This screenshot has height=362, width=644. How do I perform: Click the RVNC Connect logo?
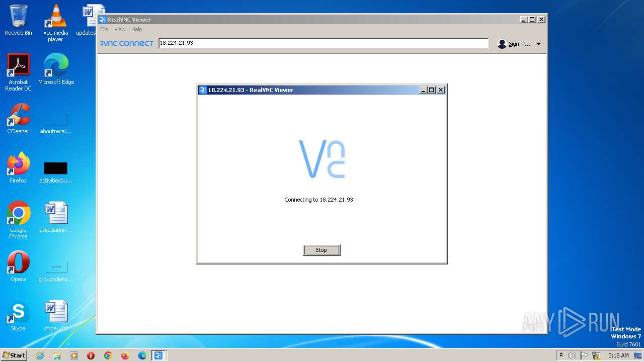[126, 43]
